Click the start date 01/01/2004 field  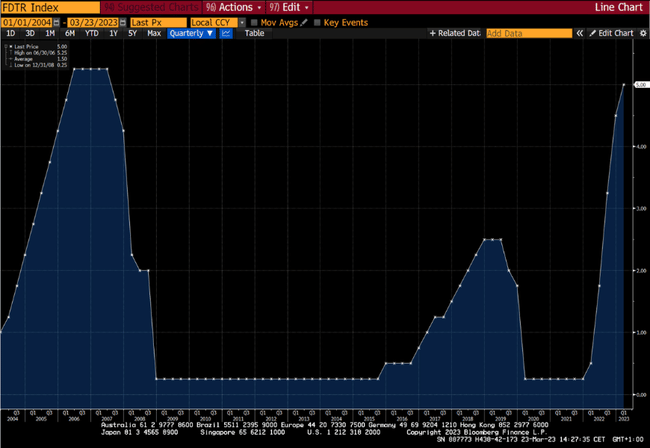tap(29, 21)
